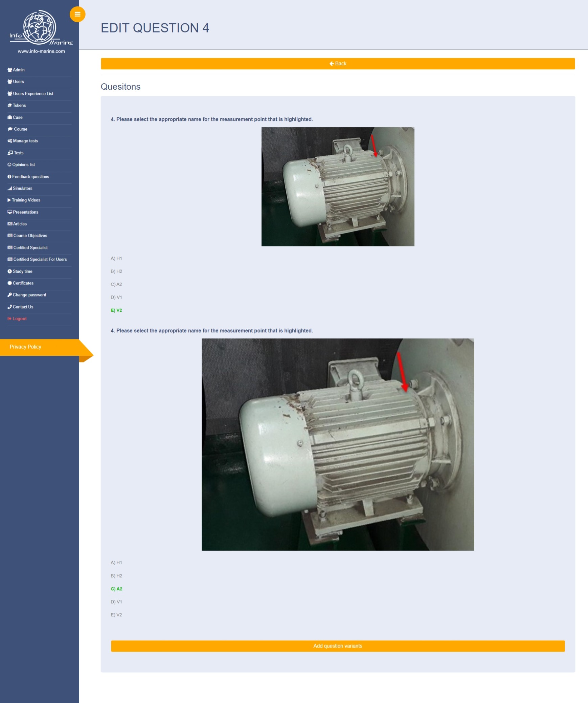Log out using the red Logout link
The width and height of the screenshot is (588, 703).
tap(19, 318)
